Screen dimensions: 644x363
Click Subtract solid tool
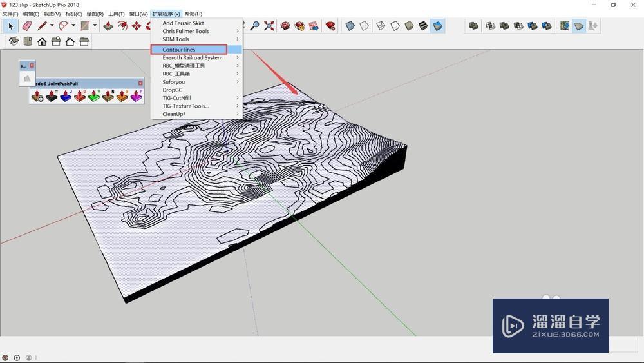pyautogui.click(x=518, y=26)
